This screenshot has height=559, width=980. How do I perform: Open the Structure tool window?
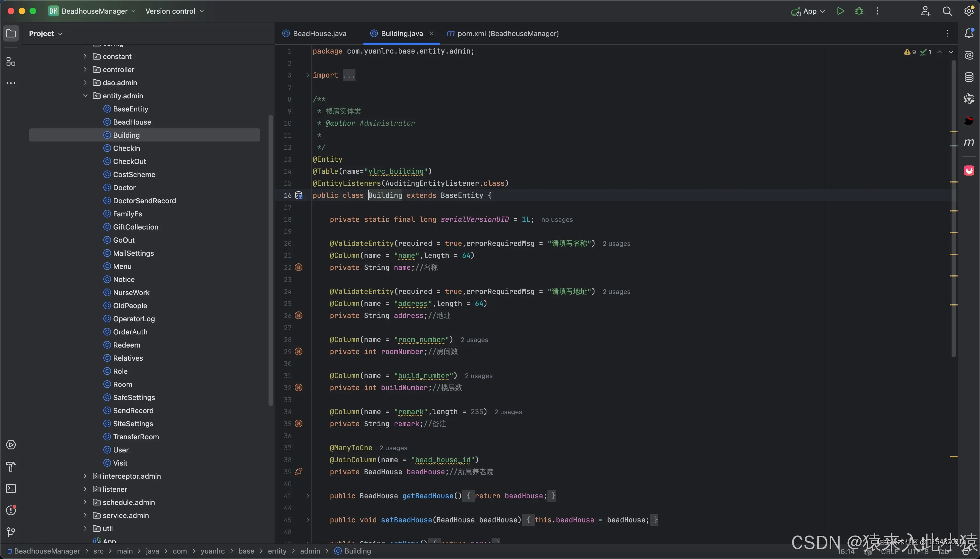click(11, 61)
